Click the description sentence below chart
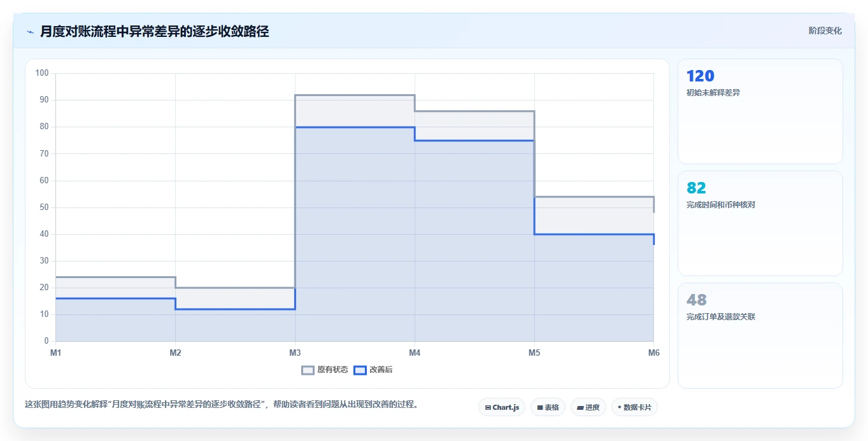Viewport: 868px width, 441px height. coord(221,405)
